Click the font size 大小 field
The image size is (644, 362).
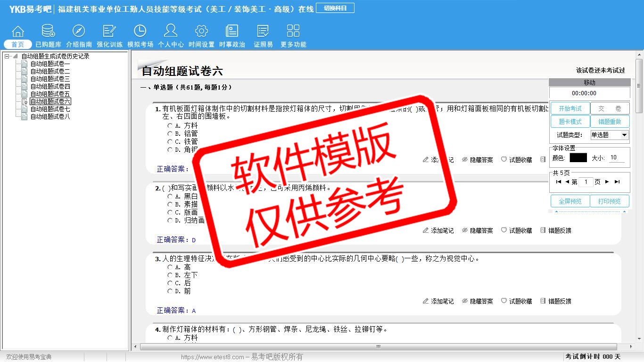coord(617,158)
